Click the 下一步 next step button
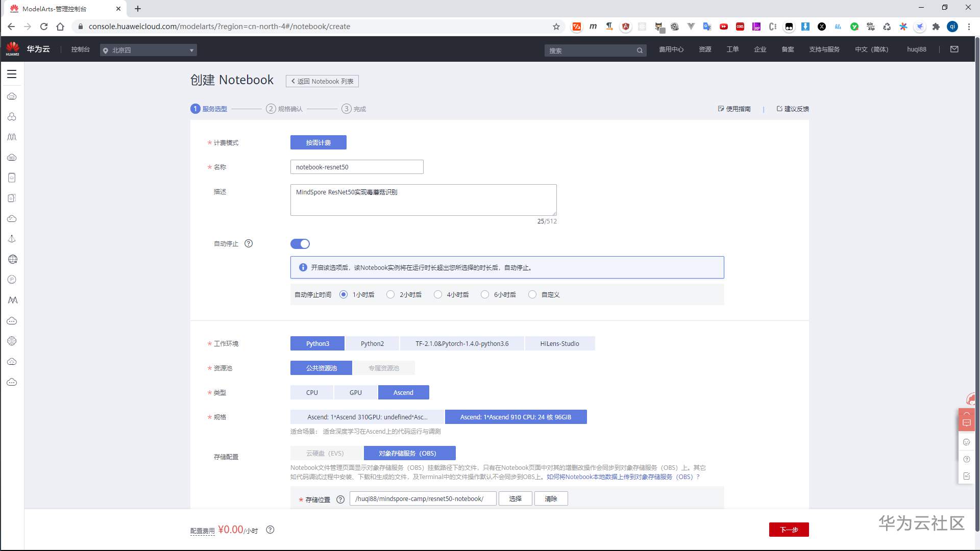The width and height of the screenshot is (980, 551). click(x=789, y=530)
